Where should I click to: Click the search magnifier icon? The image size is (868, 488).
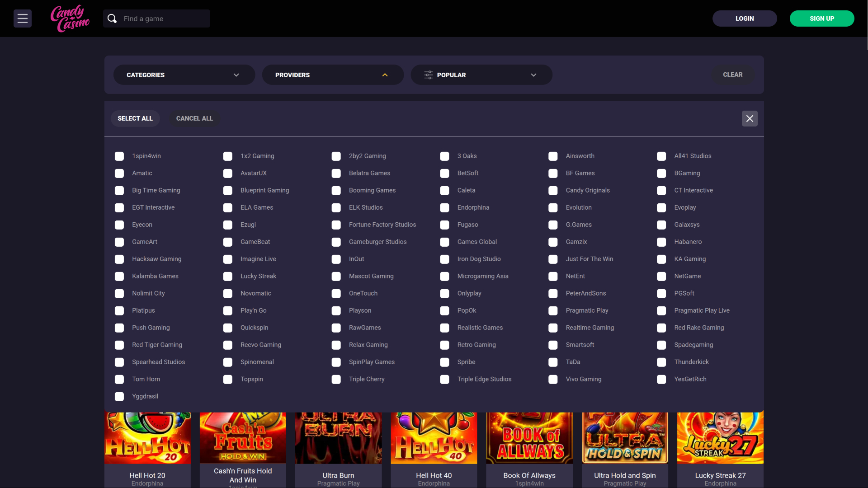pos(112,19)
